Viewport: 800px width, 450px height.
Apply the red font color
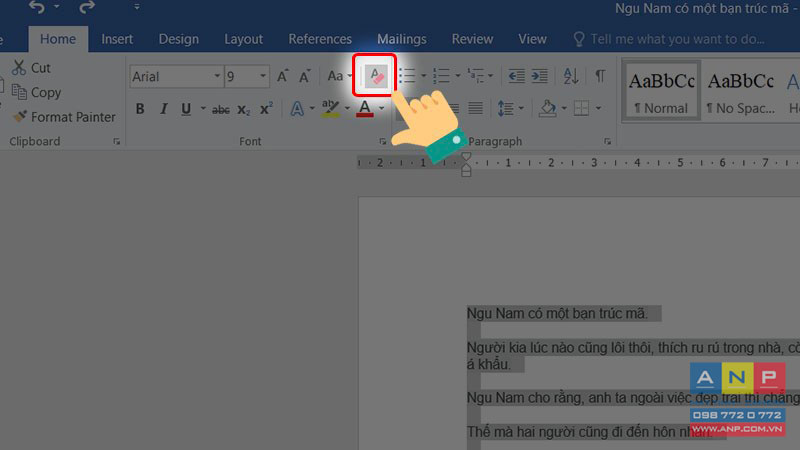[x=364, y=108]
